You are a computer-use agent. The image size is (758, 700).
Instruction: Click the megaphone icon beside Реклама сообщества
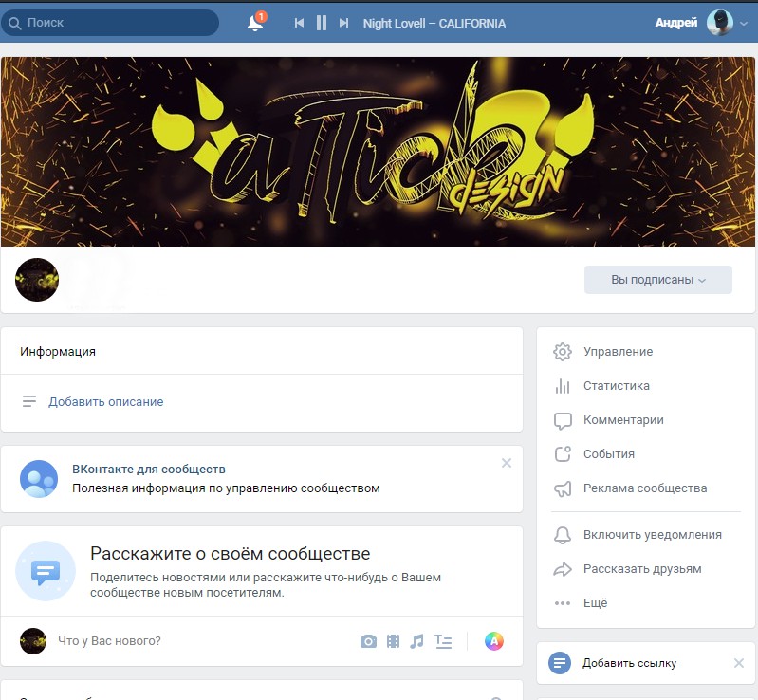point(563,488)
